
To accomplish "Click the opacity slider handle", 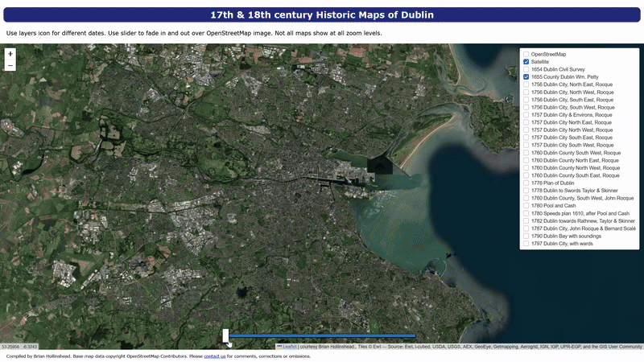I will coord(225,335).
